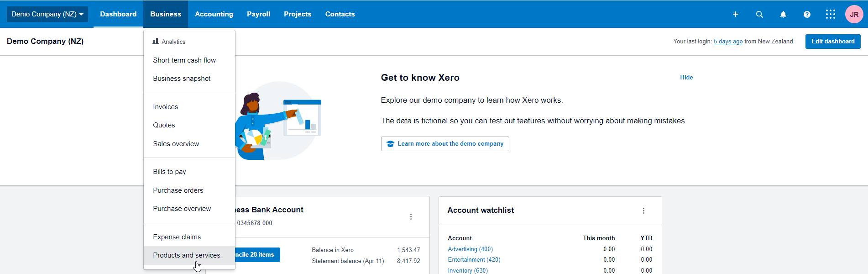
Task: Click the YTD column header
Action: click(646, 238)
